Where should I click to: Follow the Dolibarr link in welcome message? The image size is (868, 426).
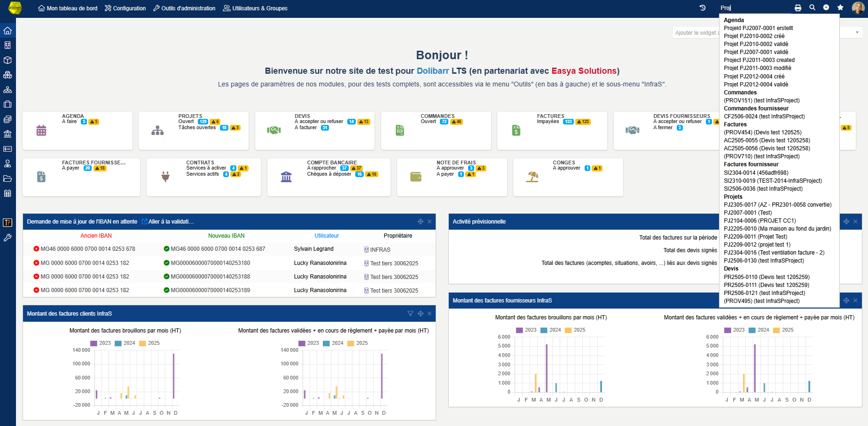[x=433, y=71]
